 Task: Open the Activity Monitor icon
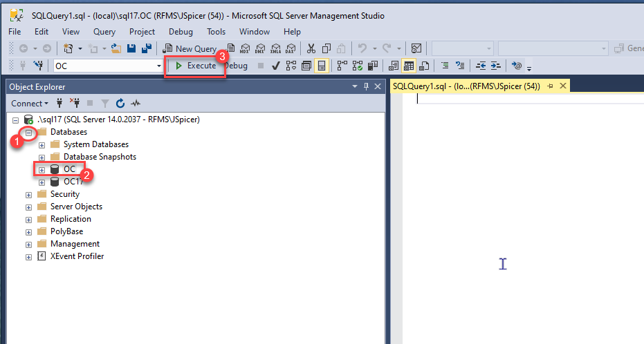pyautogui.click(x=416, y=48)
